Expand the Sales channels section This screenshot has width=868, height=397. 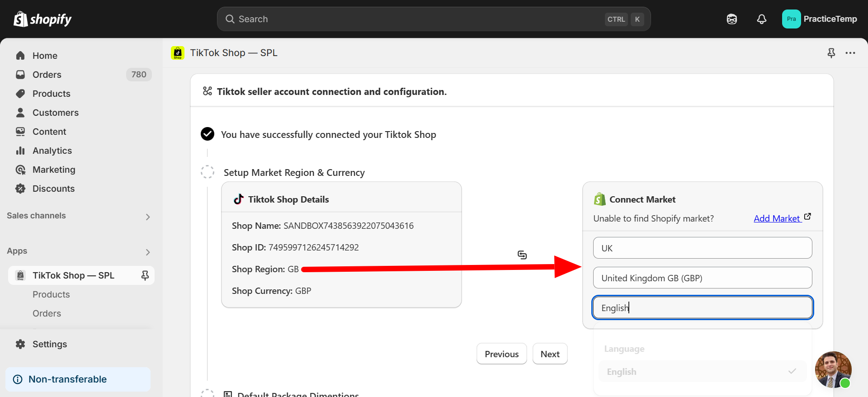coord(148,217)
